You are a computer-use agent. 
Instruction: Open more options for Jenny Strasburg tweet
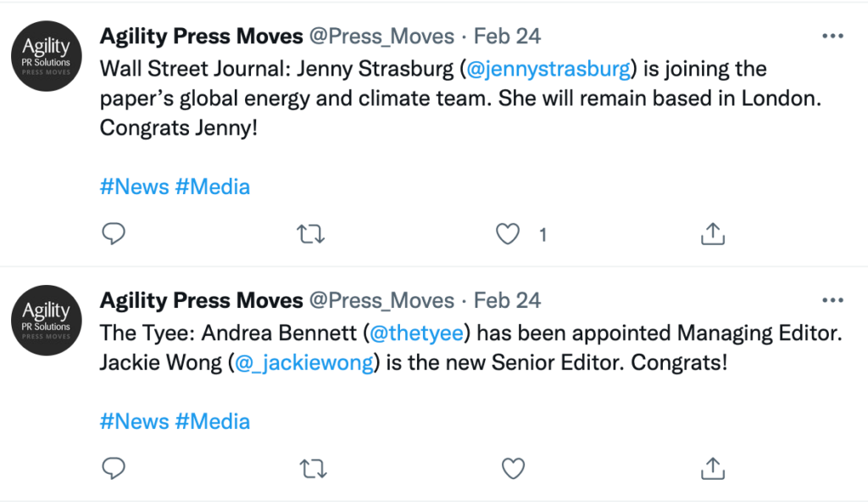point(833,36)
